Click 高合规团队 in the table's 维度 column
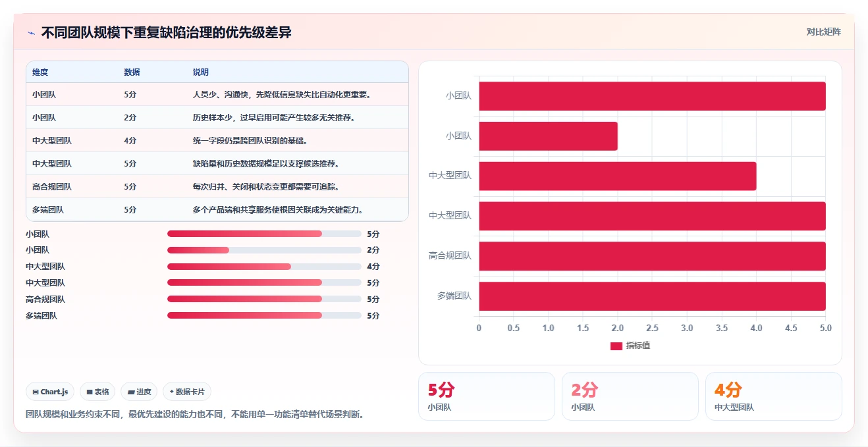868x447 pixels. tap(52, 187)
